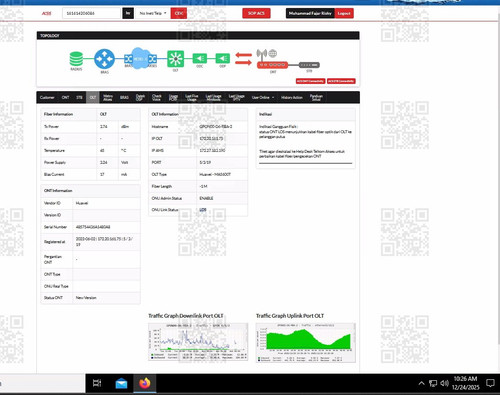This screenshot has width=500, height=395.
Task: Click the volume speaker tray icon
Action: tap(444, 383)
